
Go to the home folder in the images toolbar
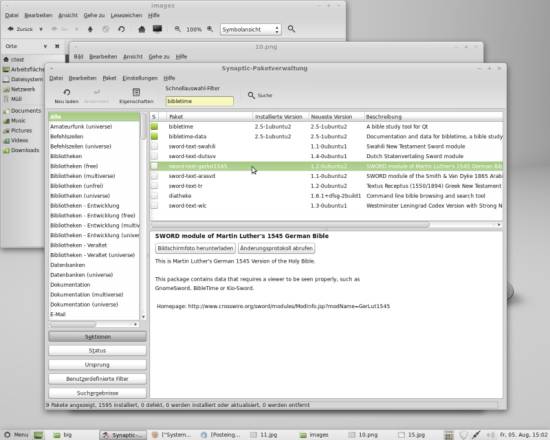click(x=142, y=29)
